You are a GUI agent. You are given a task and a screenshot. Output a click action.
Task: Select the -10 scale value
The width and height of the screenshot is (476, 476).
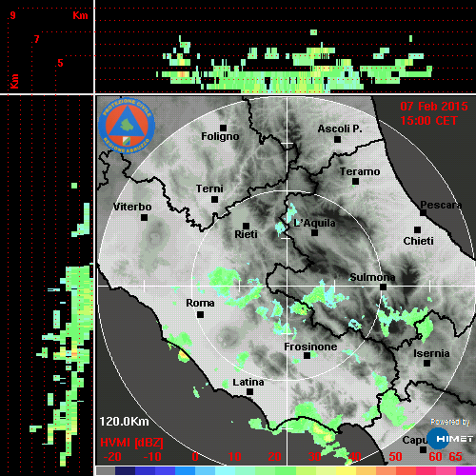pyautogui.click(x=152, y=457)
